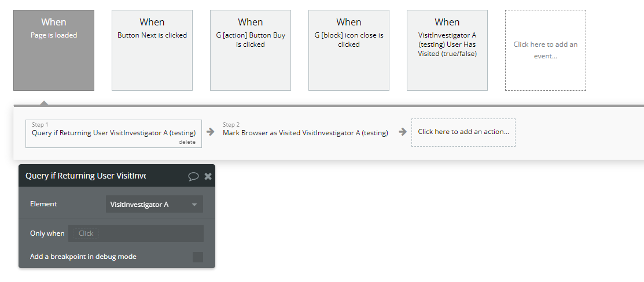Image resolution: width=644 pixels, height=282 pixels.
Task: Click here to add an event
Action: click(x=545, y=50)
